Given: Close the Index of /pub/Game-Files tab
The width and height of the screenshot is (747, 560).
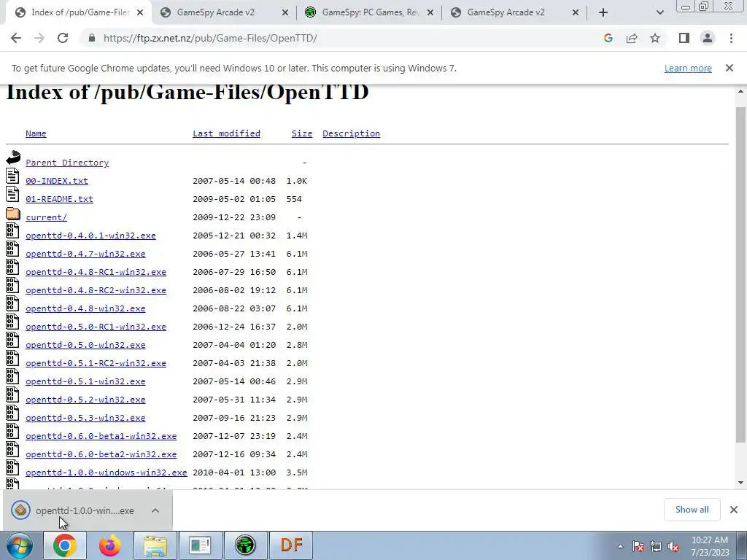Looking at the screenshot, I should pos(140,13).
